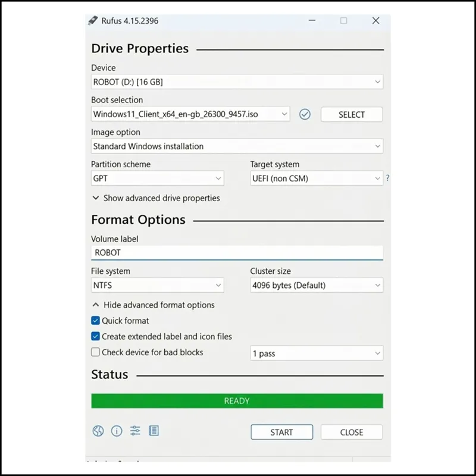Open the File system NTFS dropdown

pyautogui.click(x=157, y=286)
